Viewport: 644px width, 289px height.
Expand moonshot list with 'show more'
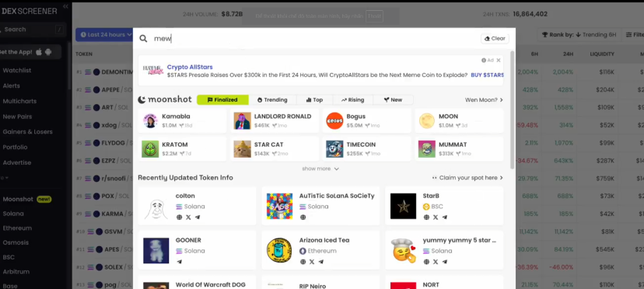[x=320, y=169]
